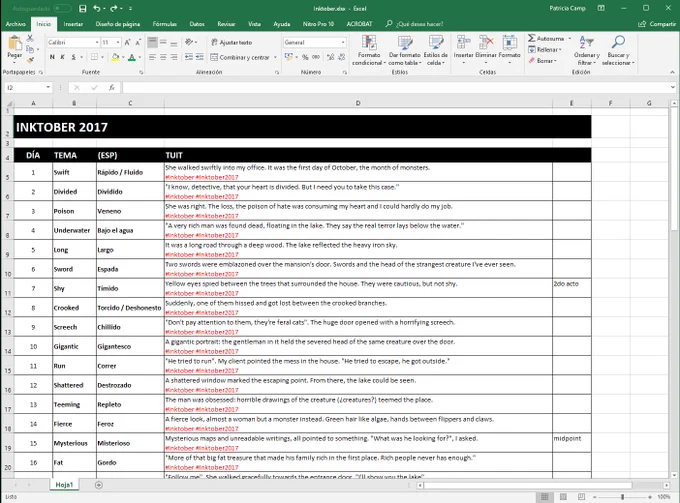Click the accounting number format icon

coord(288,57)
